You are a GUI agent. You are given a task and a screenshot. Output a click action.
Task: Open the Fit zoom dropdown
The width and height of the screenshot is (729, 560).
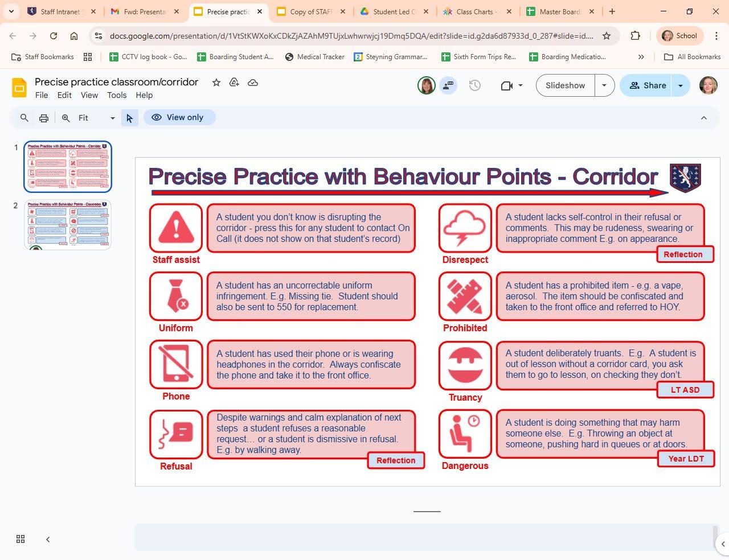tap(96, 118)
